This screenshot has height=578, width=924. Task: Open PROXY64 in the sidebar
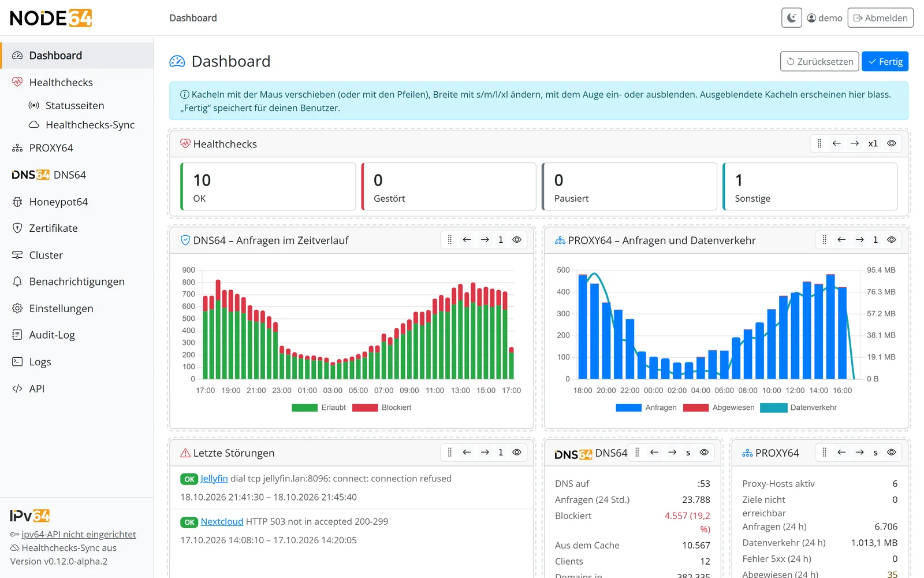point(77,148)
